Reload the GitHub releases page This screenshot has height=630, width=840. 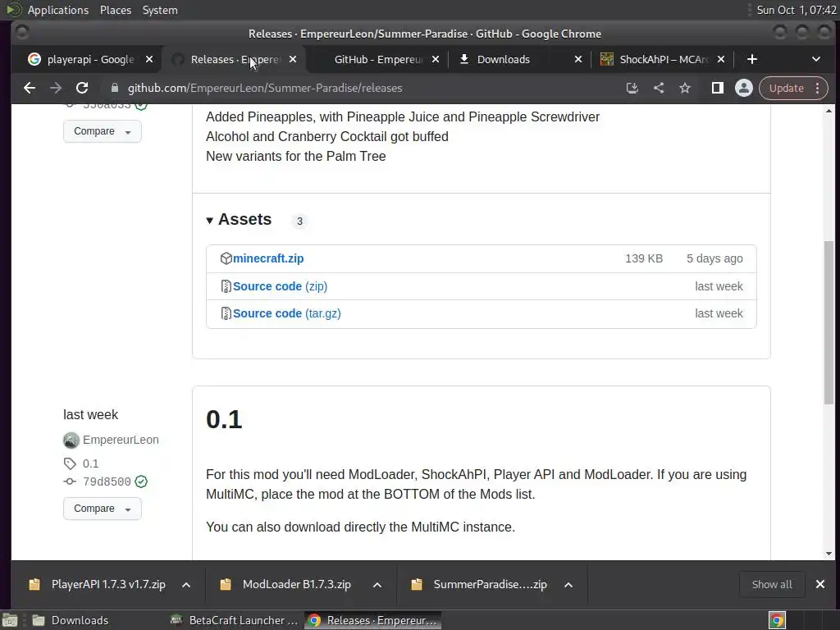82,88
